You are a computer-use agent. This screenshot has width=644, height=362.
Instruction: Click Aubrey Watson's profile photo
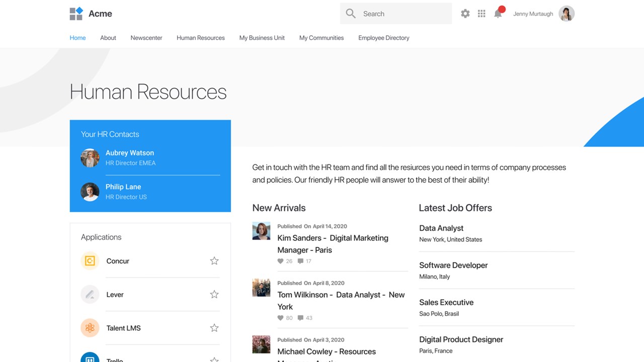click(90, 158)
